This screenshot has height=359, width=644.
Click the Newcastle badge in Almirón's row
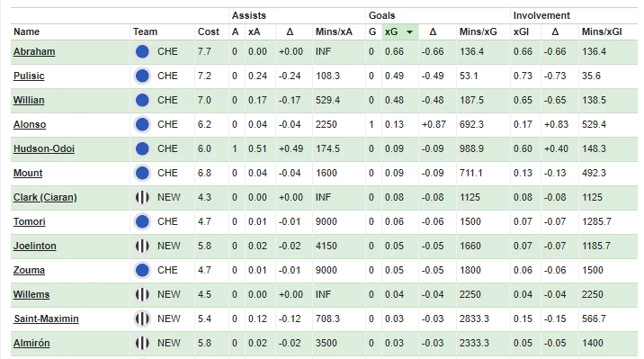click(142, 343)
